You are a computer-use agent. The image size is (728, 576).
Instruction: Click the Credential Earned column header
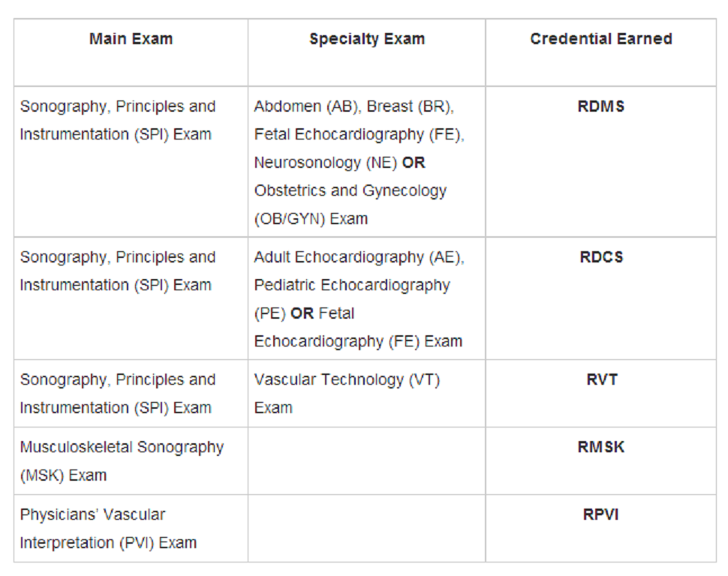(x=601, y=39)
